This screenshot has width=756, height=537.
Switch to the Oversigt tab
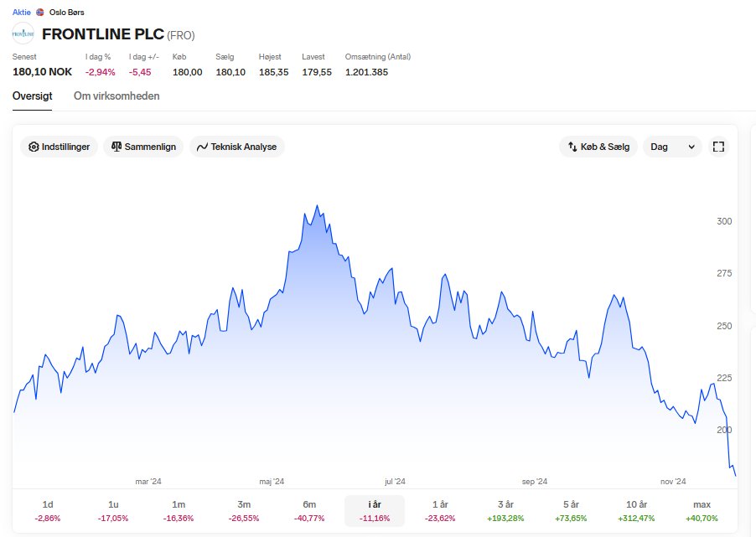[33, 96]
